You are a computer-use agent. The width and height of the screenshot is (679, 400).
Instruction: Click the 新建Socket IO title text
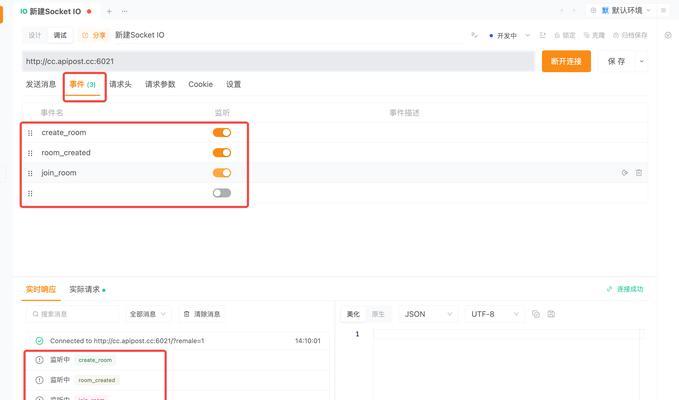click(139, 35)
